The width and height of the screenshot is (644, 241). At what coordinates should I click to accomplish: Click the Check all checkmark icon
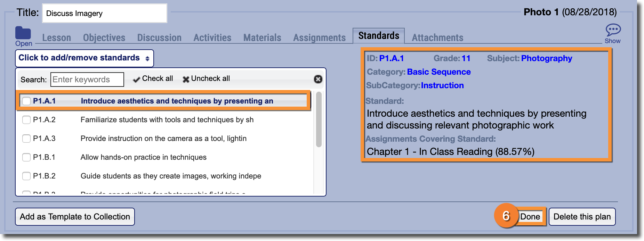(137, 79)
